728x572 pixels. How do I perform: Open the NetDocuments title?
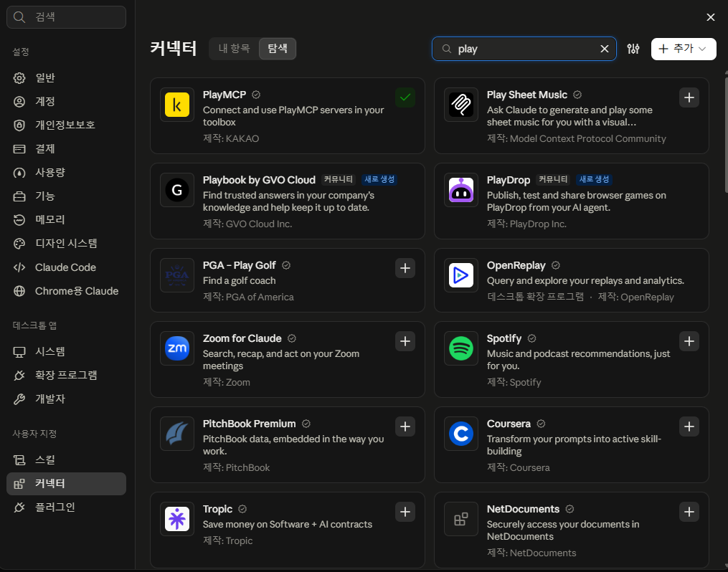[524, 509]
